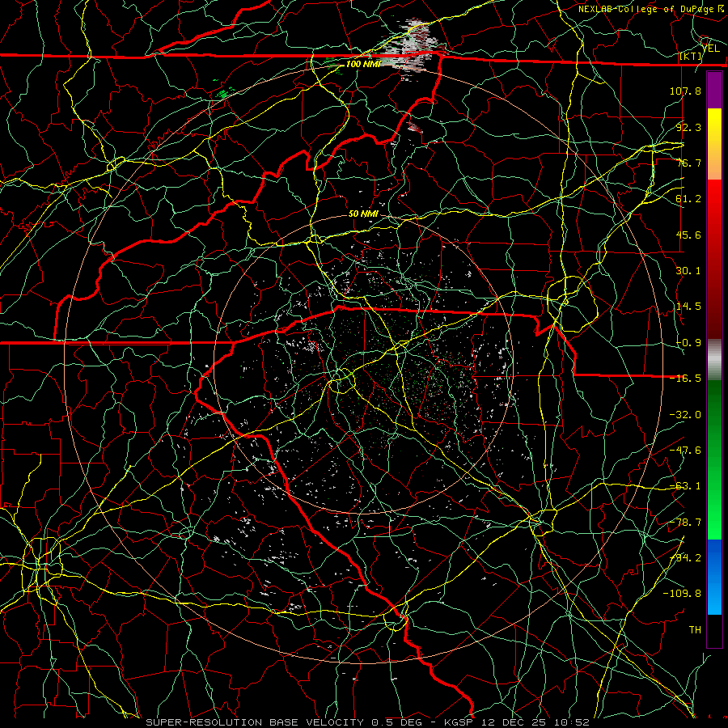Click the TH label on the legend
Viewport: 728px width, 728px height.
(695, 630)
